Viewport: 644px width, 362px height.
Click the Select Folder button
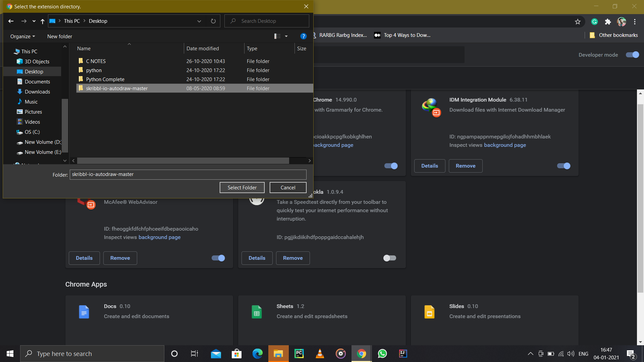tap(242, 187)
